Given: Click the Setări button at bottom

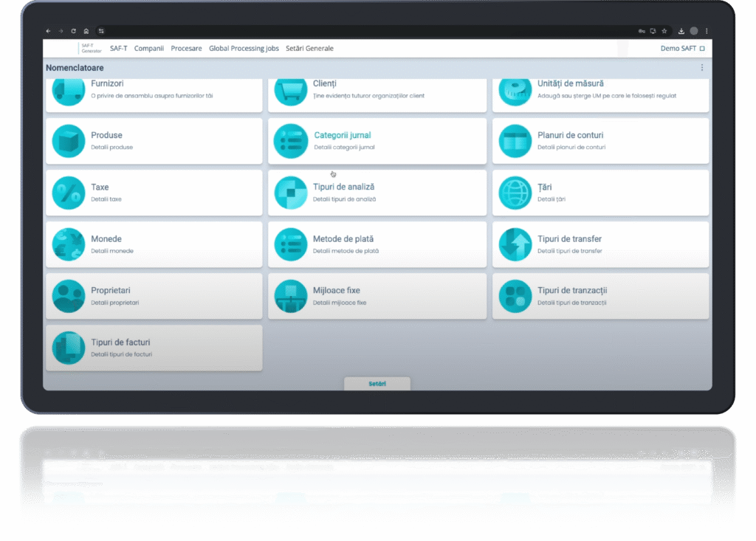Looking at the screenshot, I should point(377,384).
